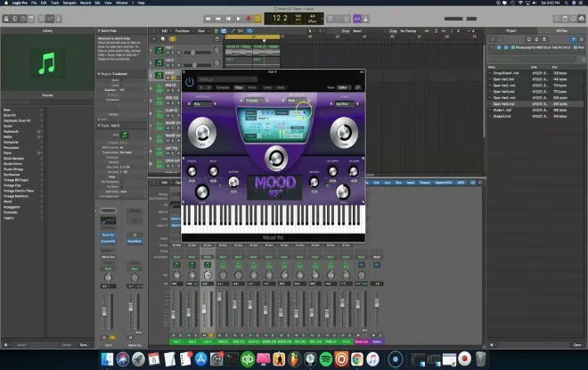Open Google Chrome from the Dock

[356, 359]
